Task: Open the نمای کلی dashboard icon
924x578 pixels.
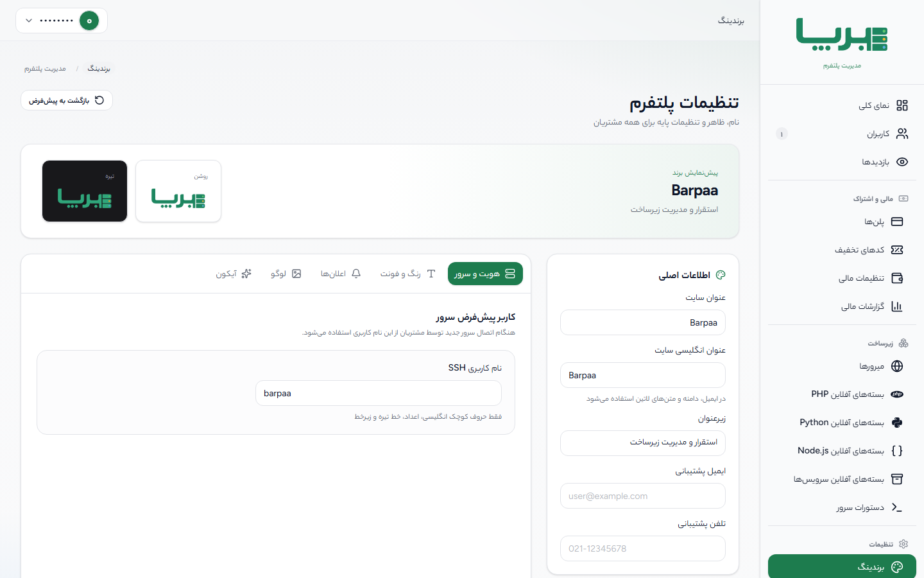Action: (x=902, y=105)
